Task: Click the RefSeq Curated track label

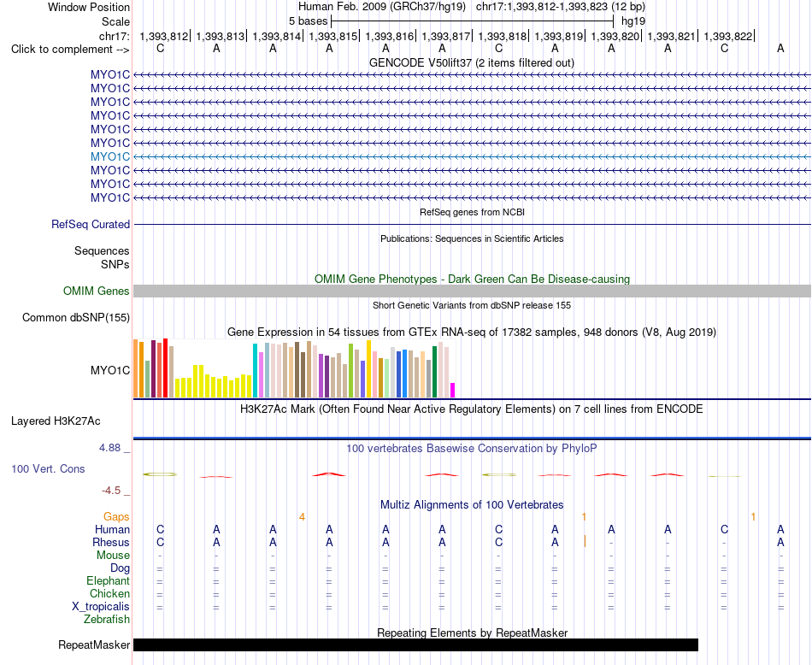Action: tap(91, 224)
